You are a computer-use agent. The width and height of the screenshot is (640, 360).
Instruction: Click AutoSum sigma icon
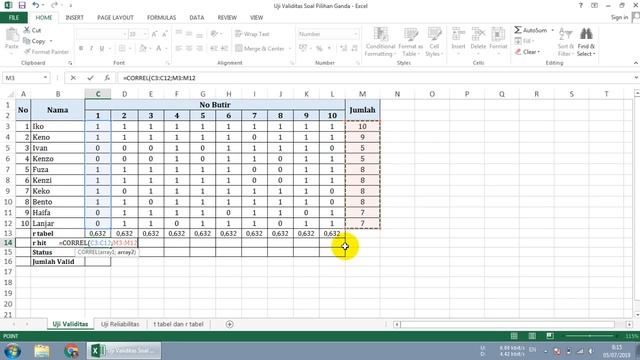tap(518, 30)
